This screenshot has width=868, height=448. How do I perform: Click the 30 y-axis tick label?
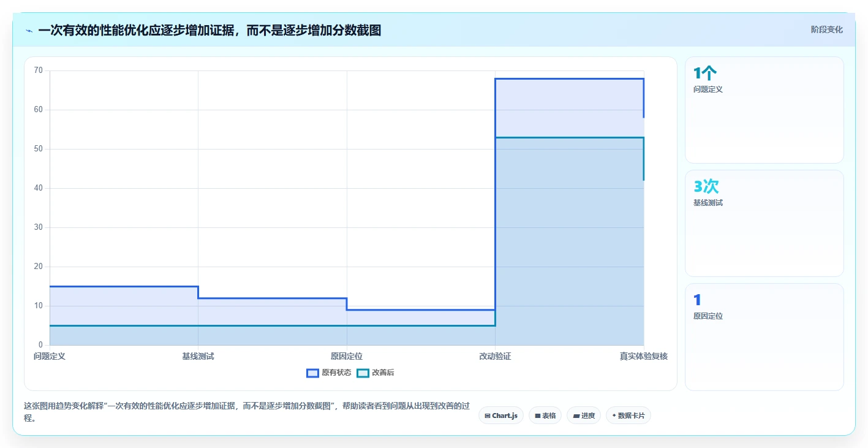pyautogui.click(x=38, y=227)
